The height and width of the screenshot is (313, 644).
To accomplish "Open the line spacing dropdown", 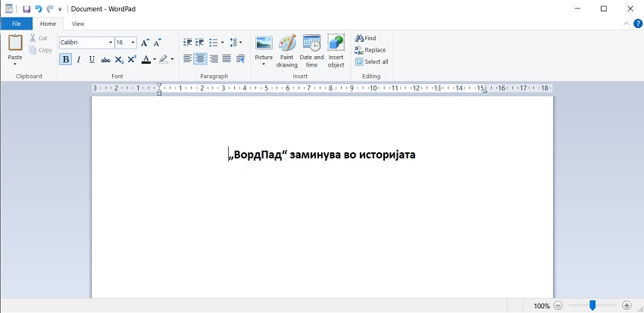I will [236, 42].
